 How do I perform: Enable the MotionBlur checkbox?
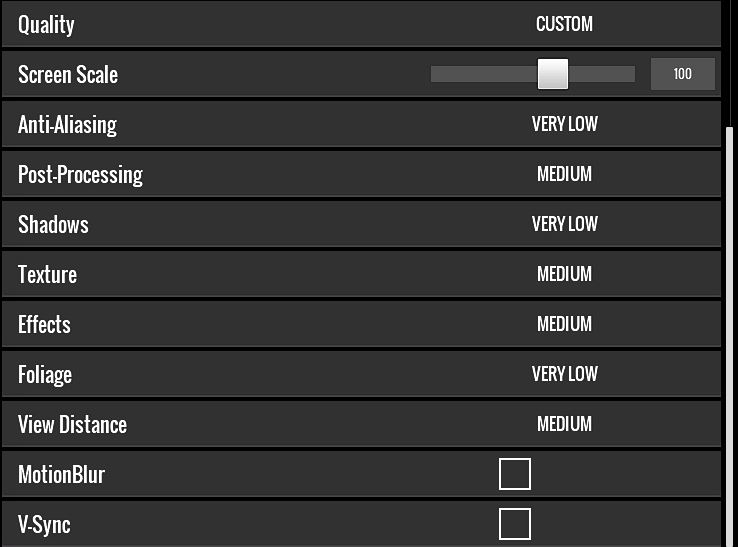[514, 474]
